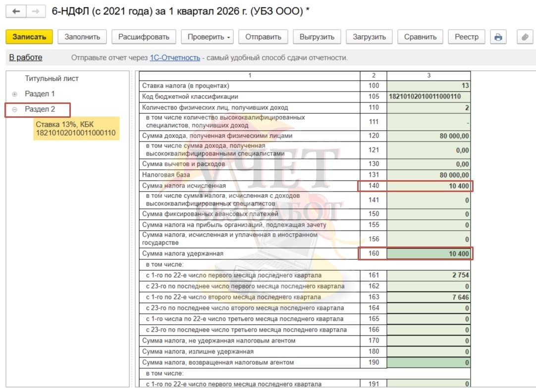Click the printer icon button
Image resolution: width=536 pixels, height=392 pixels.
point(498,37)
